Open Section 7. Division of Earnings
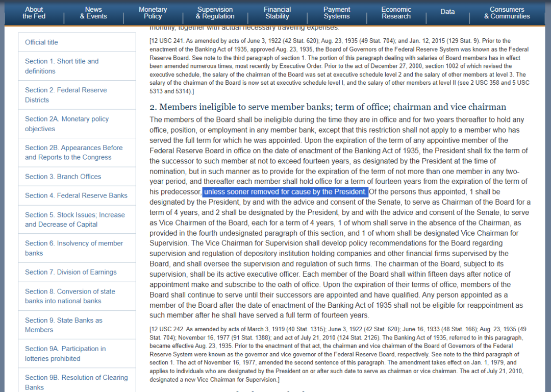The image size is (551, 392). pyautogui.click(x=70, y=272)
